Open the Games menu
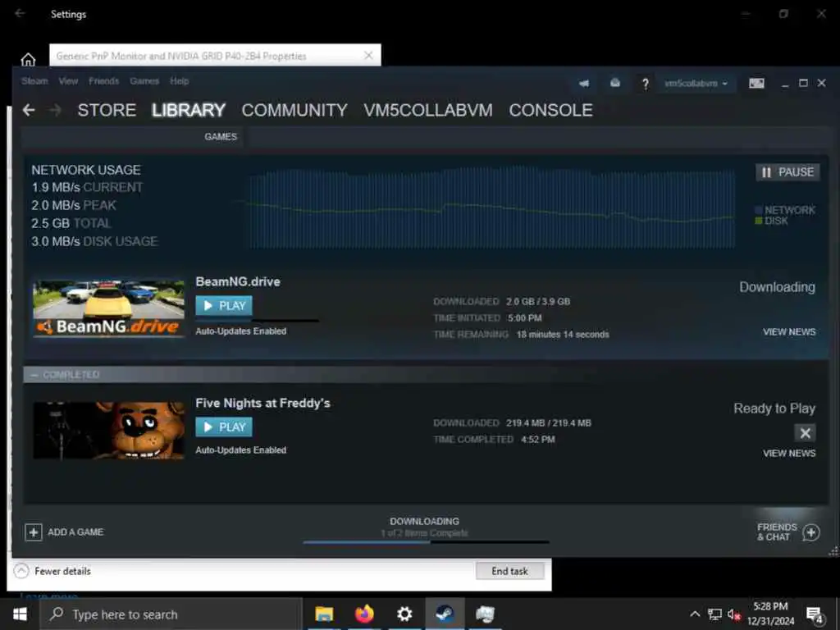This screenshot has width=840, height=630. pyautogui.click(x=144, y=81)
